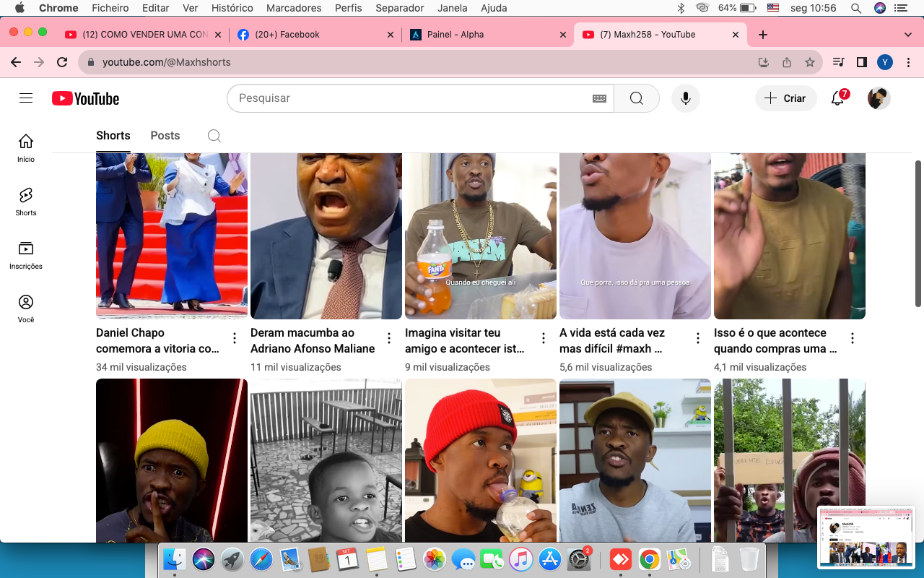
Task: Click the page vertical scrollbar
Action: coord(918,231)
